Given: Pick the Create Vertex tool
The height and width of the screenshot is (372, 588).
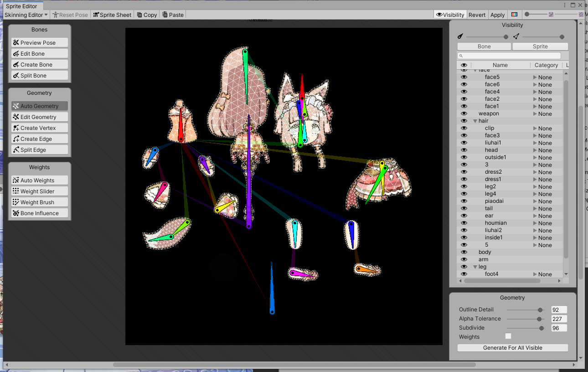Looking at the screenshot, I should coord(40,128).
